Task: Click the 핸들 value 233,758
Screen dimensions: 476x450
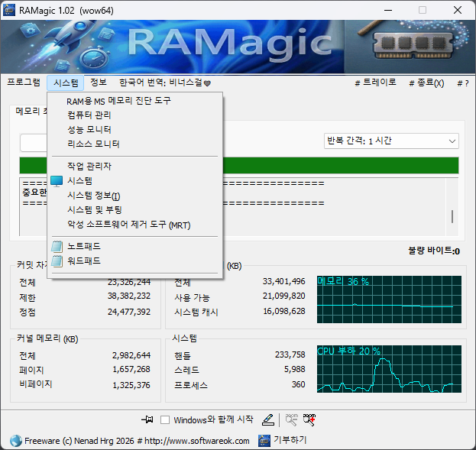Action: tap(290, 354)
